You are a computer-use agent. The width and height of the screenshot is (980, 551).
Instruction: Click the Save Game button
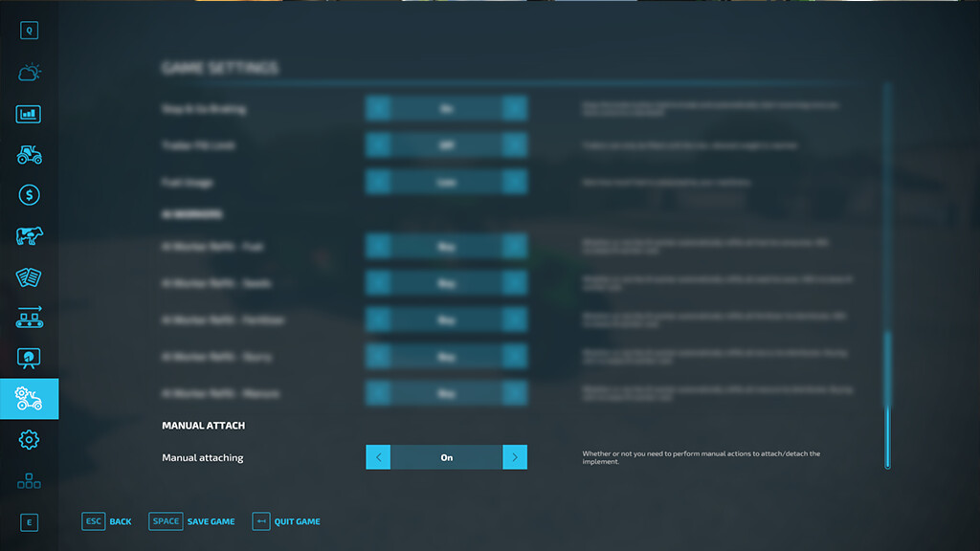click(192, 521)
